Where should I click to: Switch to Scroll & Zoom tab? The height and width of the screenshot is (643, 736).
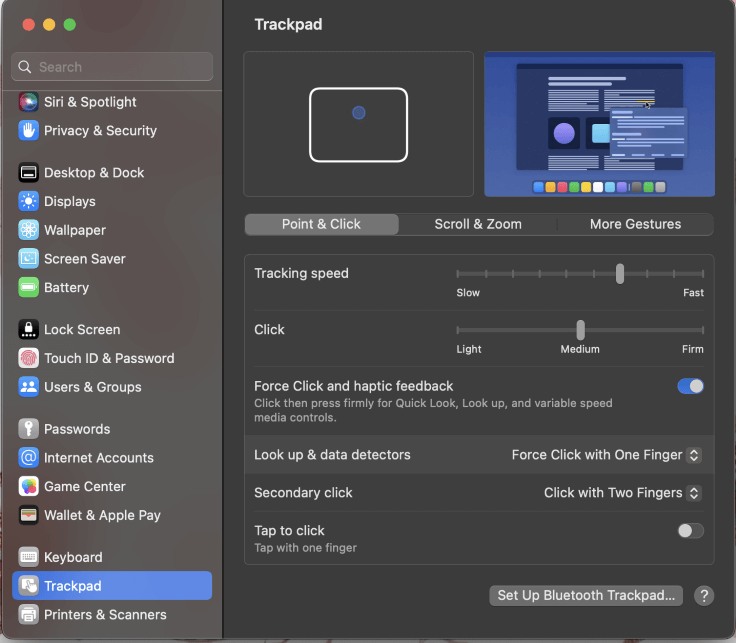(478, 224)
